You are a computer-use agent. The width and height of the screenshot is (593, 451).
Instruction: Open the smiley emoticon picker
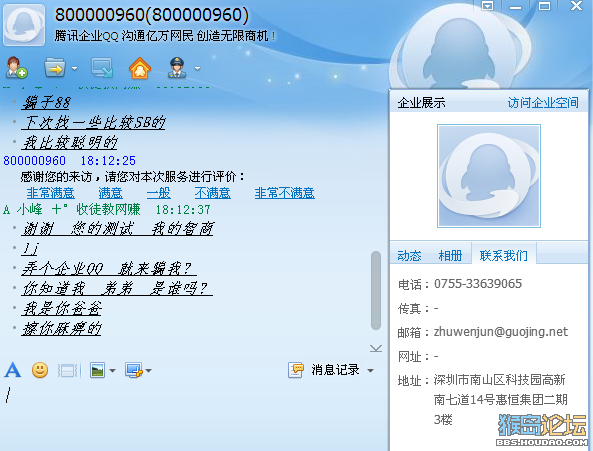point(40,370)
